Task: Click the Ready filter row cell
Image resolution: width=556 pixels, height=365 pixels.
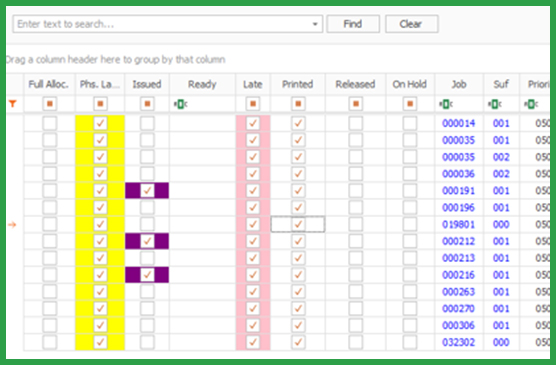Action: click(x=202, y=104)
